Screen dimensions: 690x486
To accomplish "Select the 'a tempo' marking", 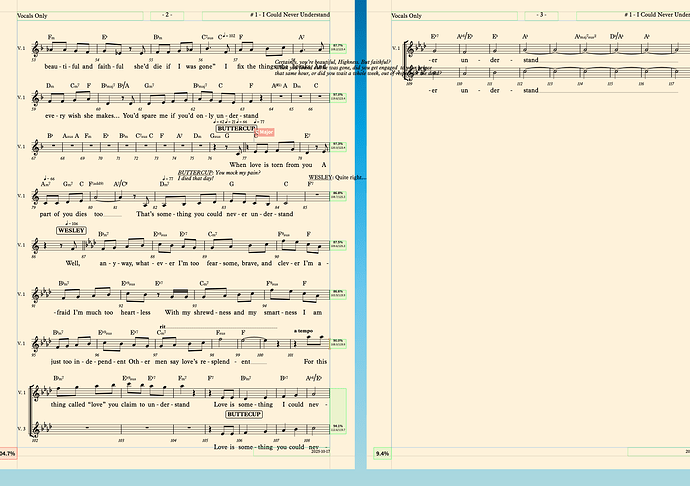I will tap(303, 331).
